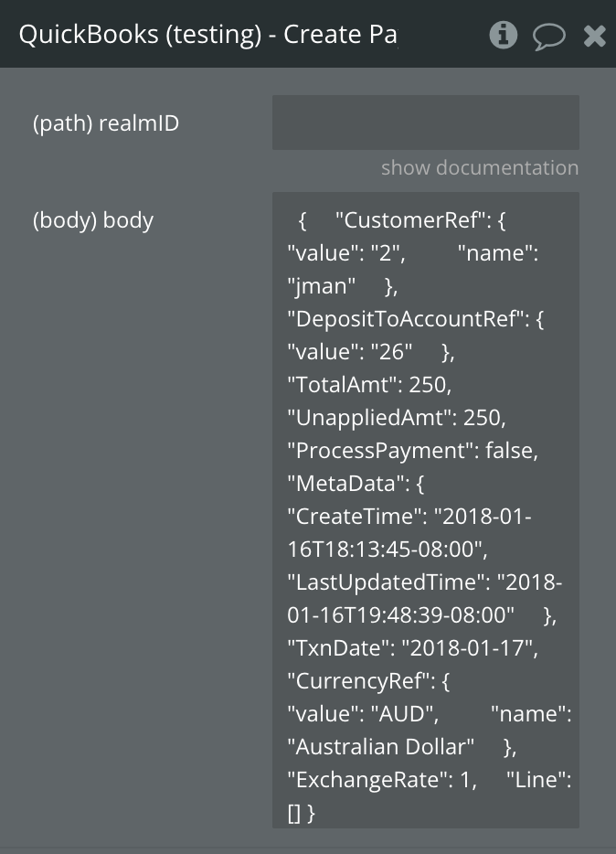The width and height of the screenshot is (616, 854).
Task: Open the comment speech bubble icon
Action: (548, 37)
